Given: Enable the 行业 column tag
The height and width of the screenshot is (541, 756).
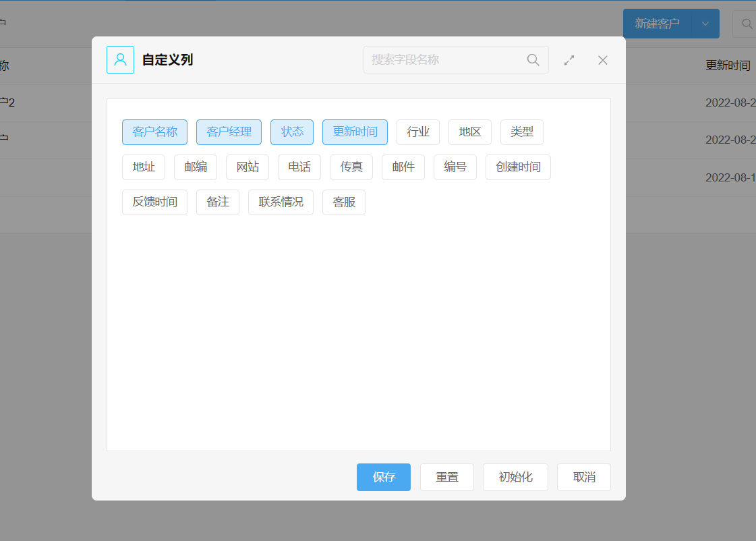Looking at the screenshot, I should click(418, 132).
